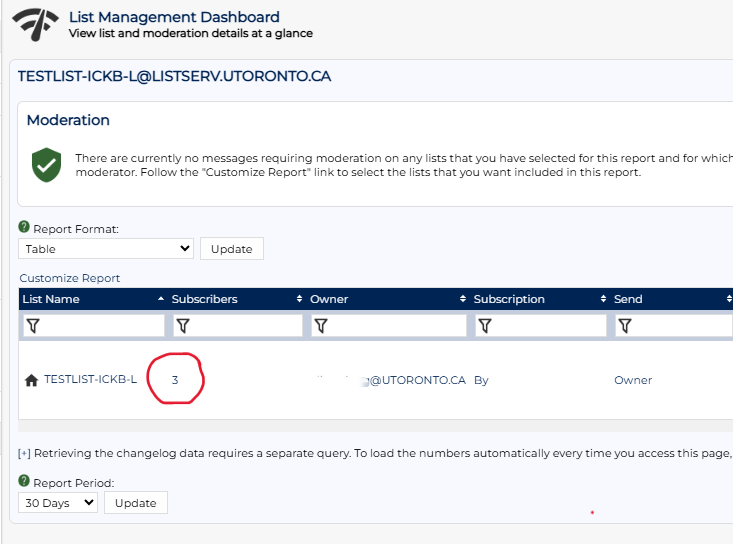This screenshot has width=733, height=544.
Task: Click the By subscription value
Action: pyautogui.click(x=481, y=380)
